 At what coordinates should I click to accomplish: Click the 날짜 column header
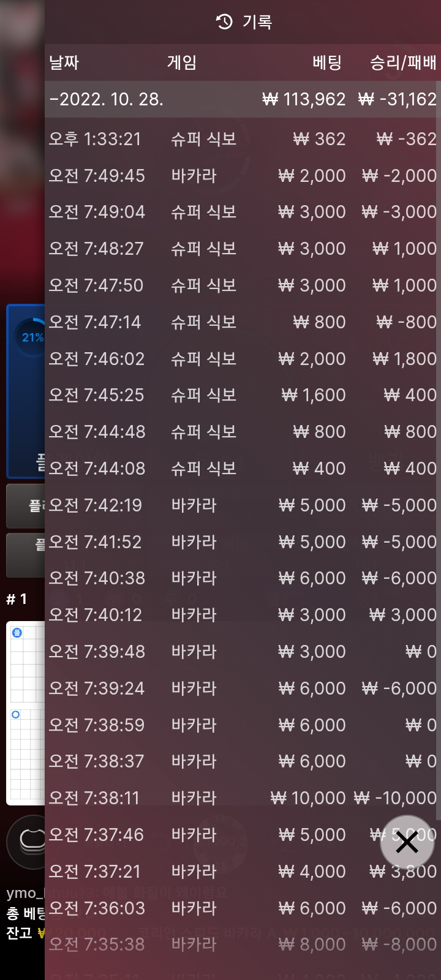tap(64, 62)
